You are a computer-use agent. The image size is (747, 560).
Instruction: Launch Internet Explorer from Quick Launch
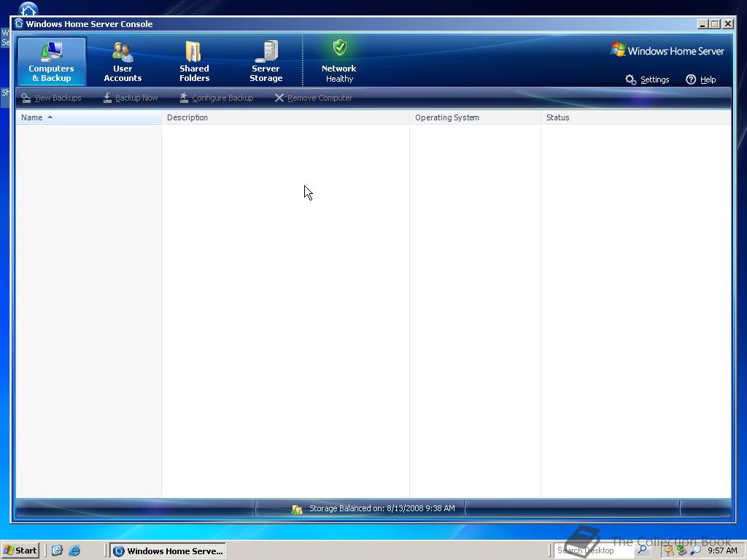tap(74, 551)
